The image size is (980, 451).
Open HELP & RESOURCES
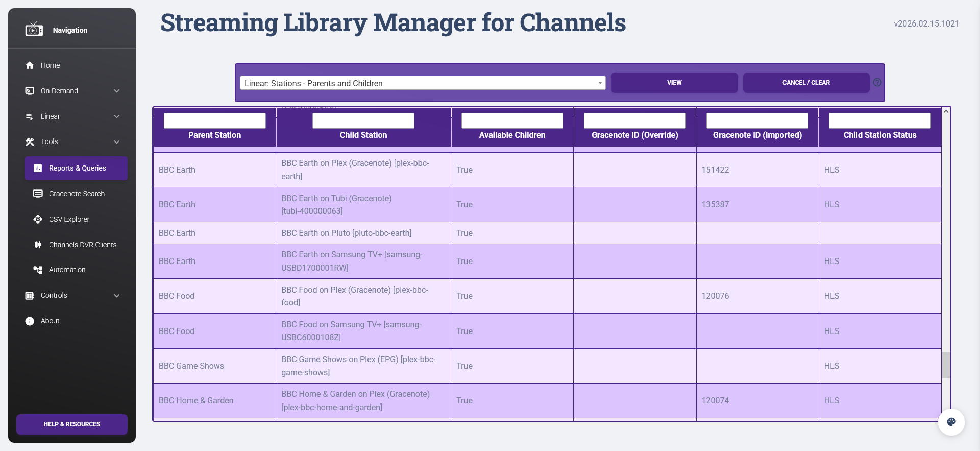point(72,424)
